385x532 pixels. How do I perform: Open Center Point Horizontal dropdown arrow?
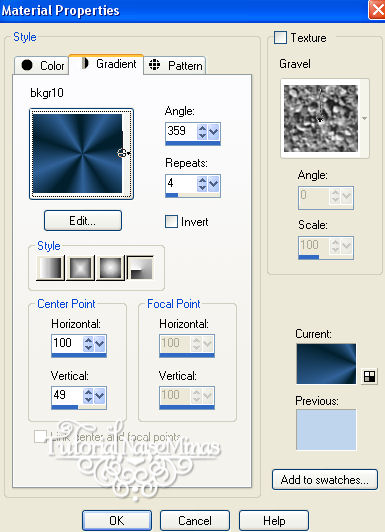tap(100, 343)
